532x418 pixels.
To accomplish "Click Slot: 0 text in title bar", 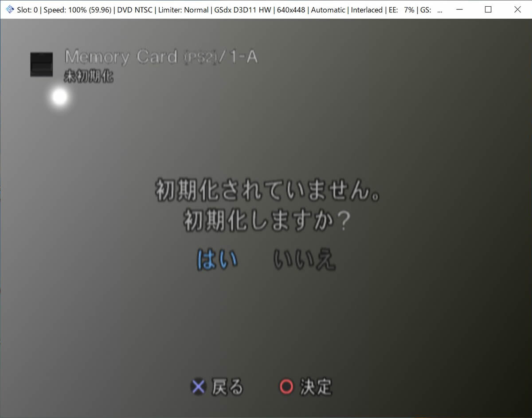I will (27, 10).
